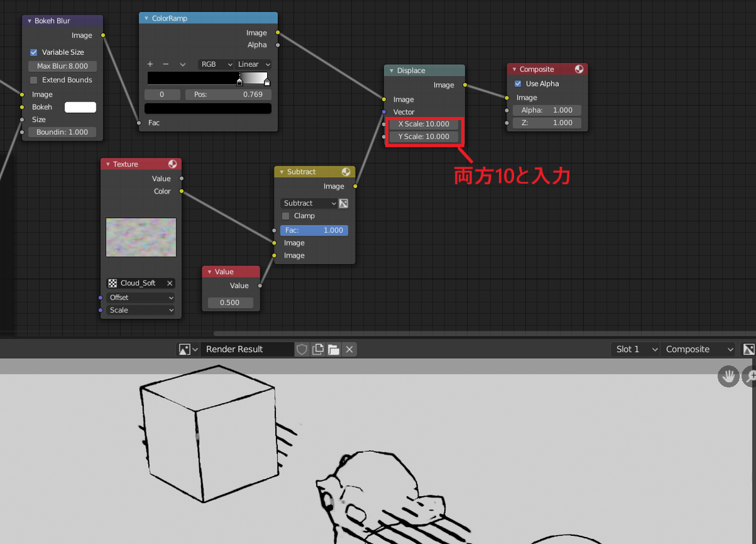Click the Displace Vector input socket

(384, 112)
